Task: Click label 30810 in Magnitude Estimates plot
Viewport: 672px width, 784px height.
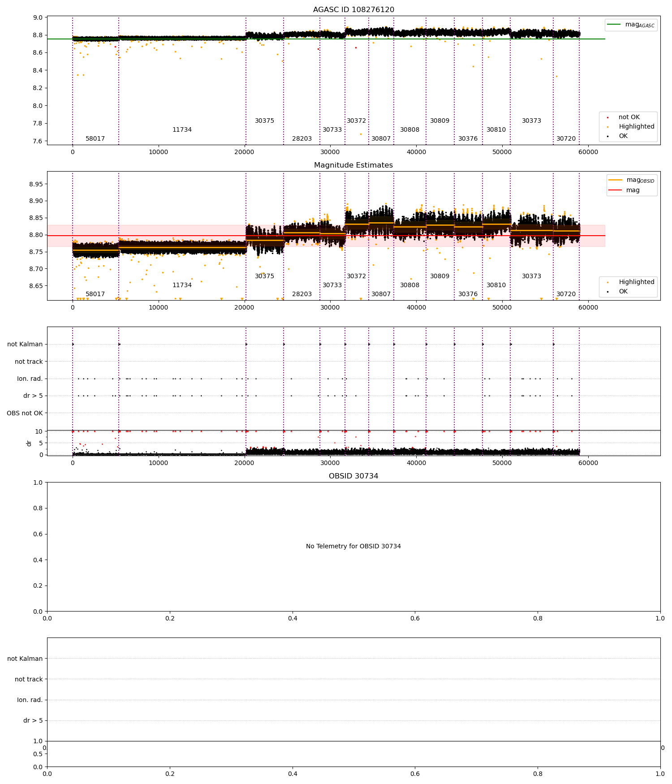Action: pos(496,285)
